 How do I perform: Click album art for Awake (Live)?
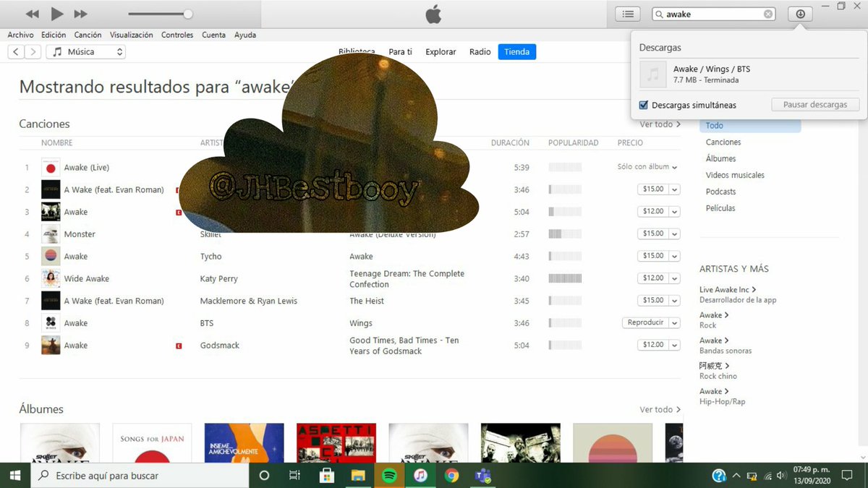[x=51, y=168]
